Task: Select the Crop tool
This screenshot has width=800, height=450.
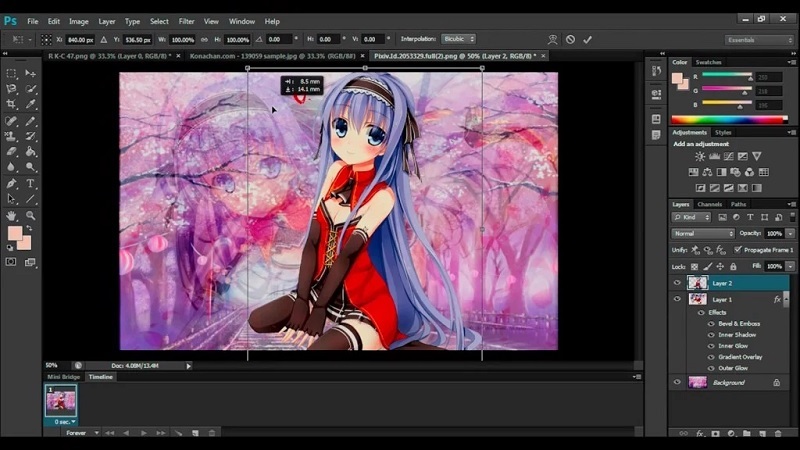Action: pos(11,105)
